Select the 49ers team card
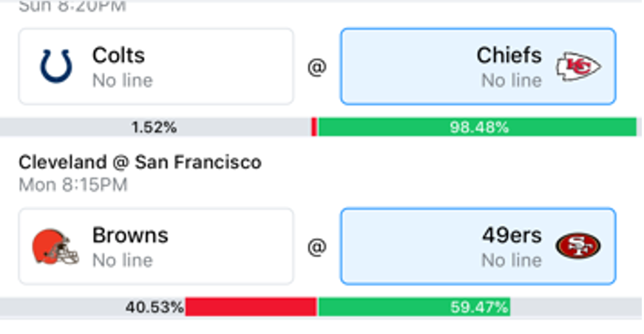 point(478,246)
